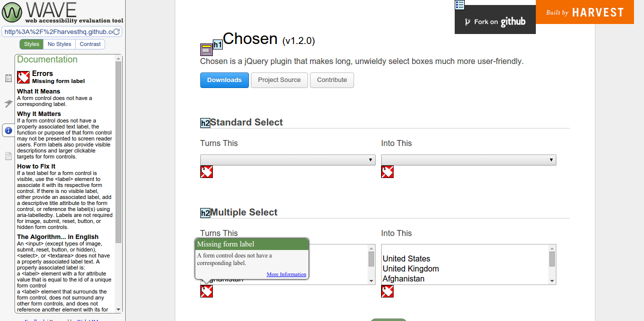Click the 'Documentation' panel heading
This screenshot has width=644, height=321.
[47, 59]
